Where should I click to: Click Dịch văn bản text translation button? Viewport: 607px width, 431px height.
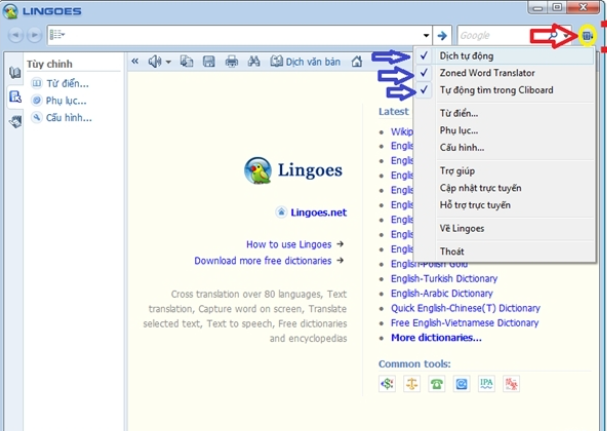tap(305, 62)
